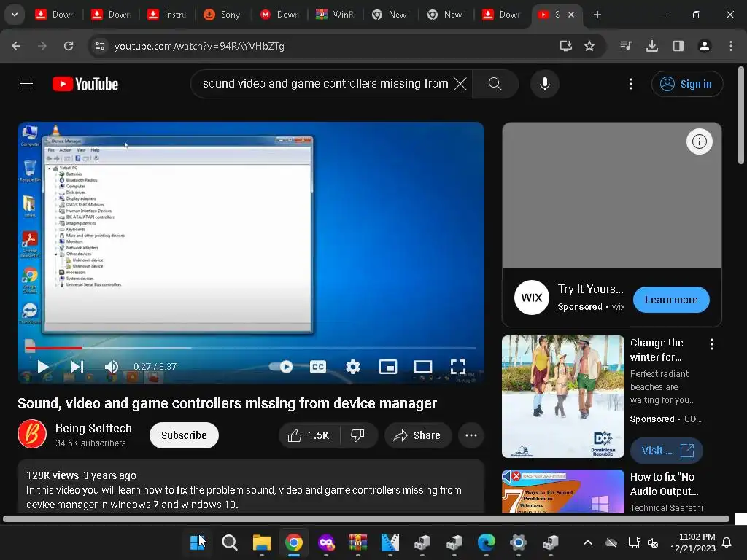Seek on the video progress bar
Image resolution: width=747 pixels, height=560 pixels.
coord(251,348)
